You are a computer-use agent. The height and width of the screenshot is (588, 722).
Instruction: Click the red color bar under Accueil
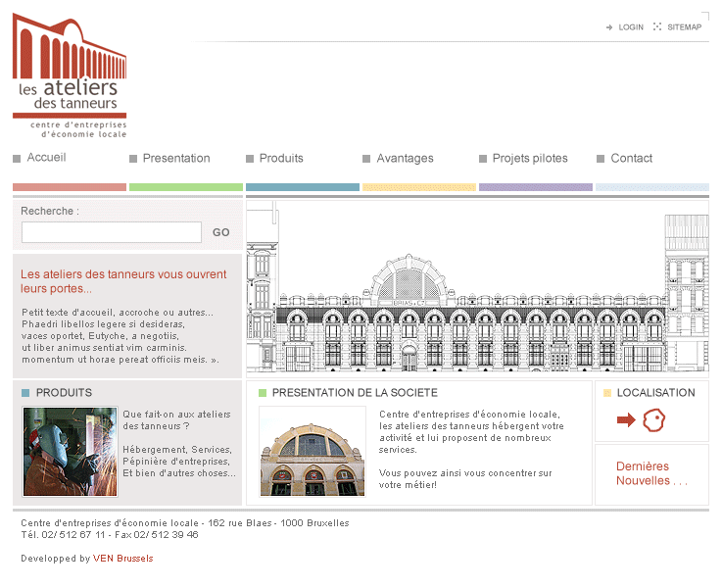[70, 187]
